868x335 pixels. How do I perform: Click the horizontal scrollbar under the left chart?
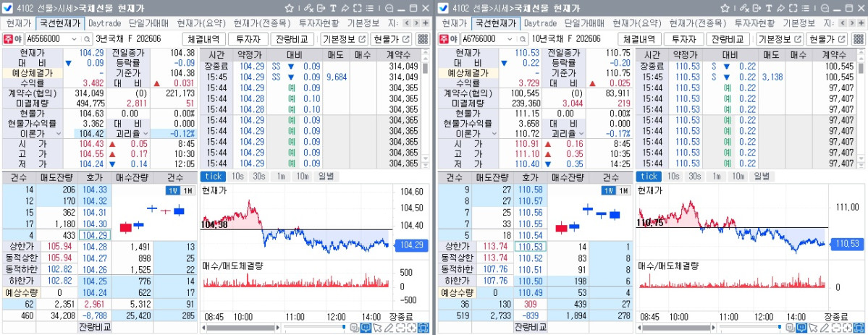tap(241, 328)
